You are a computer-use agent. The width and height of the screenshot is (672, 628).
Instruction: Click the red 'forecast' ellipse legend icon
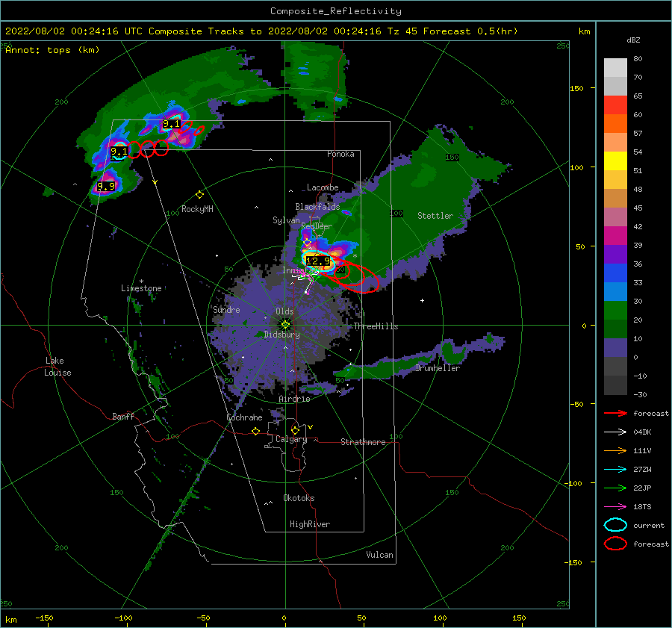pos(615,544)
